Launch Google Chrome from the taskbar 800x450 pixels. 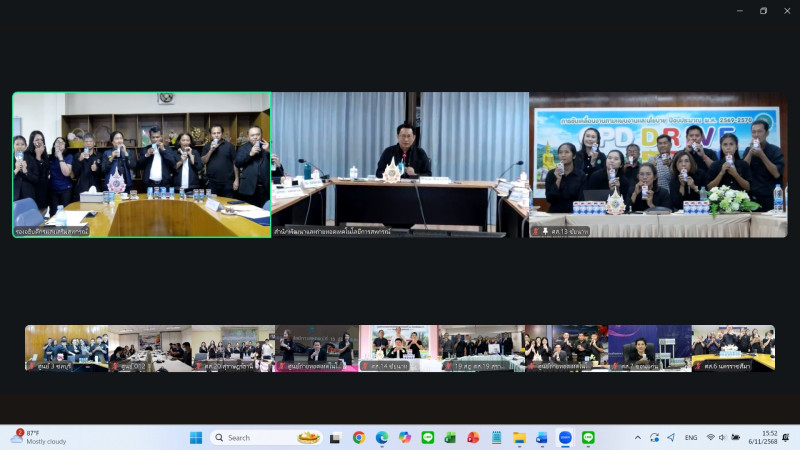coord(359,437)
